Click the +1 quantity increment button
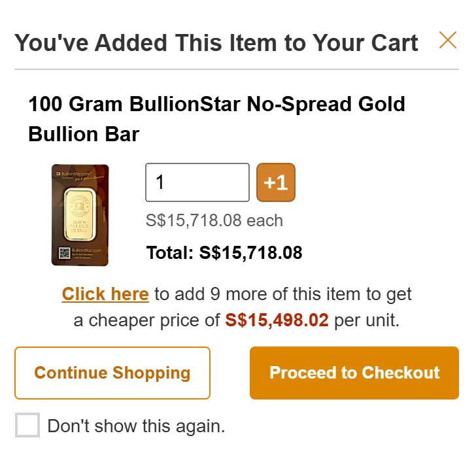 click(x=276, y=182)
